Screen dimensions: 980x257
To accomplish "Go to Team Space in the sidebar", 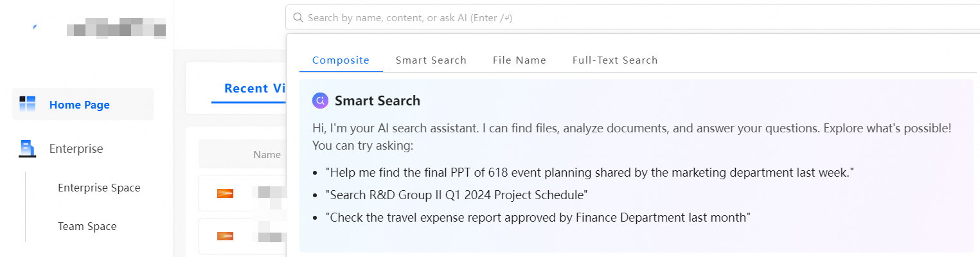I will pos(87,226).
